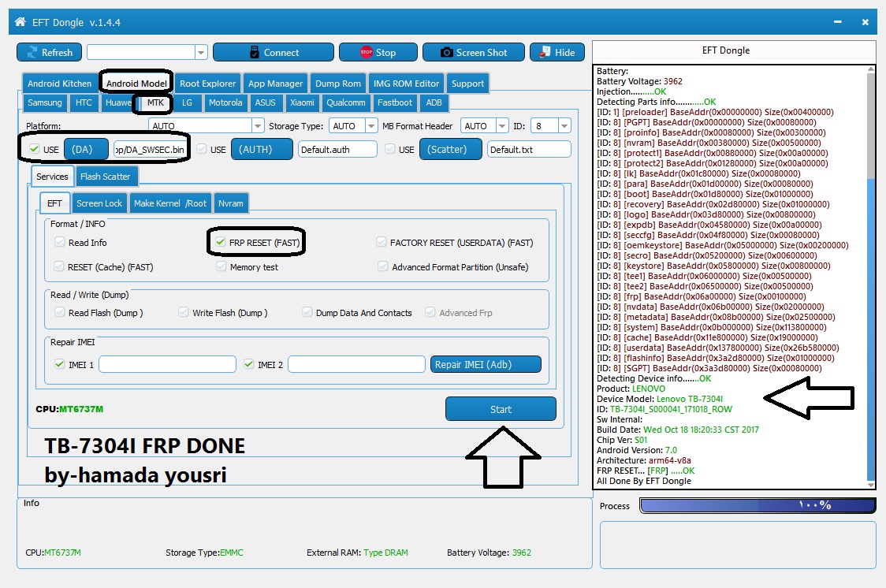
Task: Check RESET (Cache) (FAST)
Action: 59,266
